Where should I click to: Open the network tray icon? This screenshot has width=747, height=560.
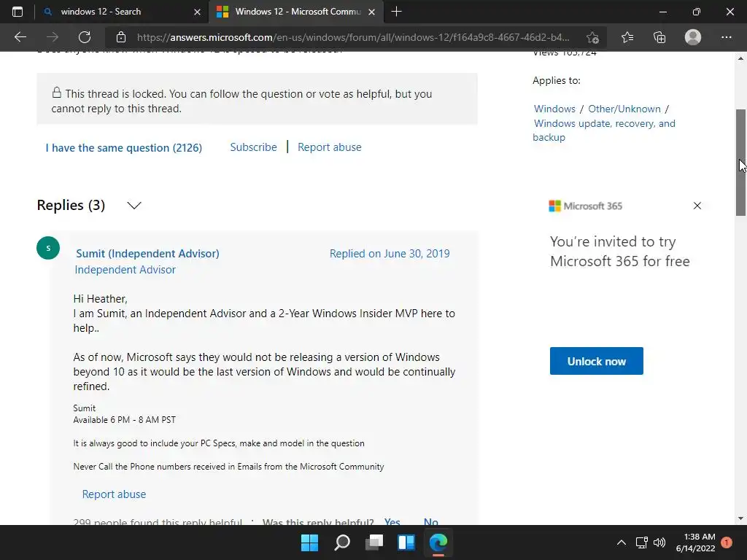point(642,542)
